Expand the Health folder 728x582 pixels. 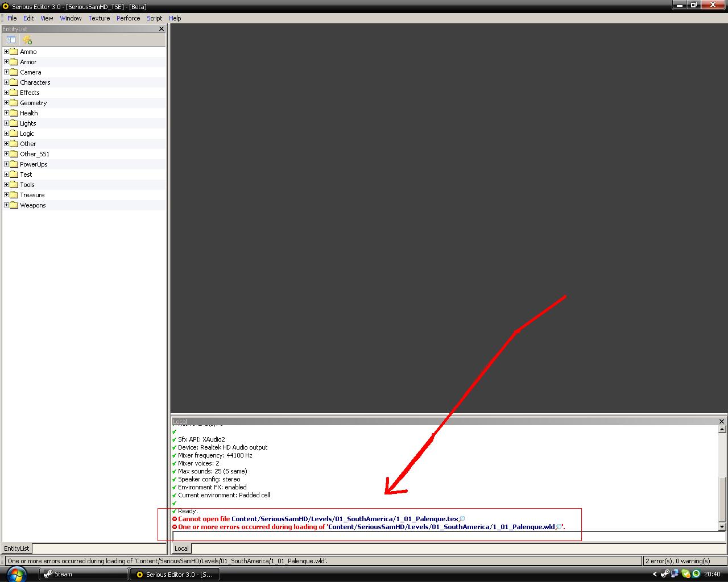point(6,113)
